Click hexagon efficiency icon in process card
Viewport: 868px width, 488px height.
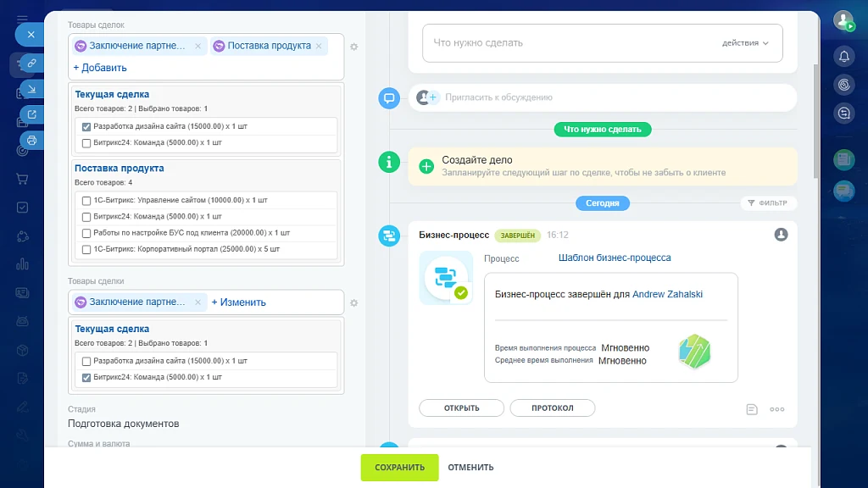[x=694, y=352]
